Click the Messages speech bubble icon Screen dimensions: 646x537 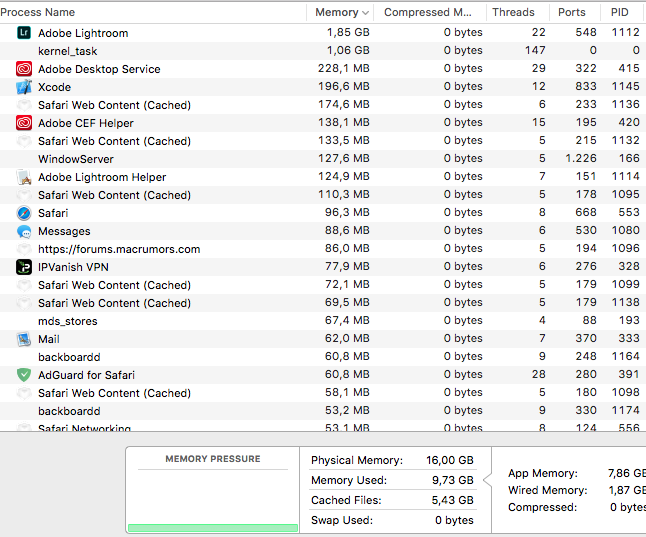pyautogui.click(x=24, y=231)
